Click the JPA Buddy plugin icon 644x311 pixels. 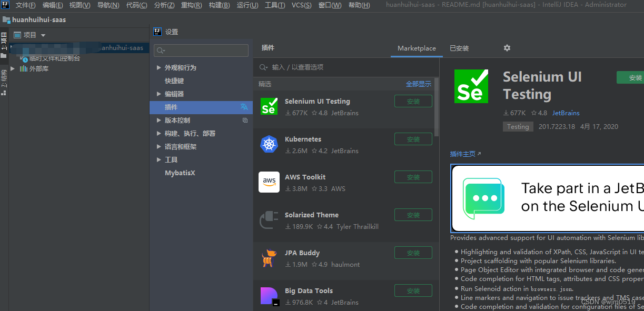click(x=269, y=258)
